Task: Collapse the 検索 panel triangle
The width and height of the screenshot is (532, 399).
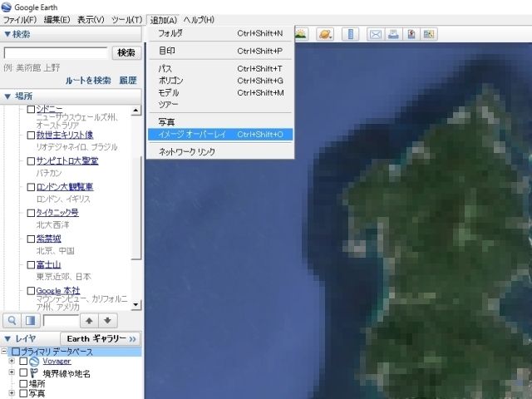Action: click(7, 34)
